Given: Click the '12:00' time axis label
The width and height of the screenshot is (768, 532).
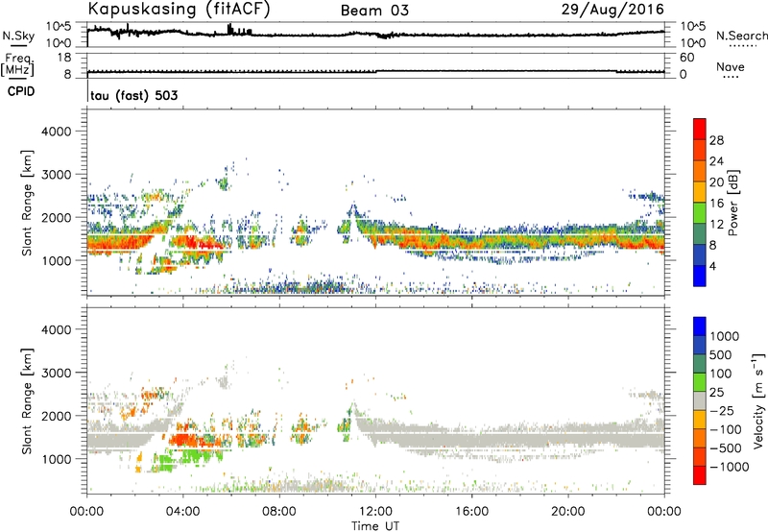Looking at the screenshot, I should click(375, 512).
